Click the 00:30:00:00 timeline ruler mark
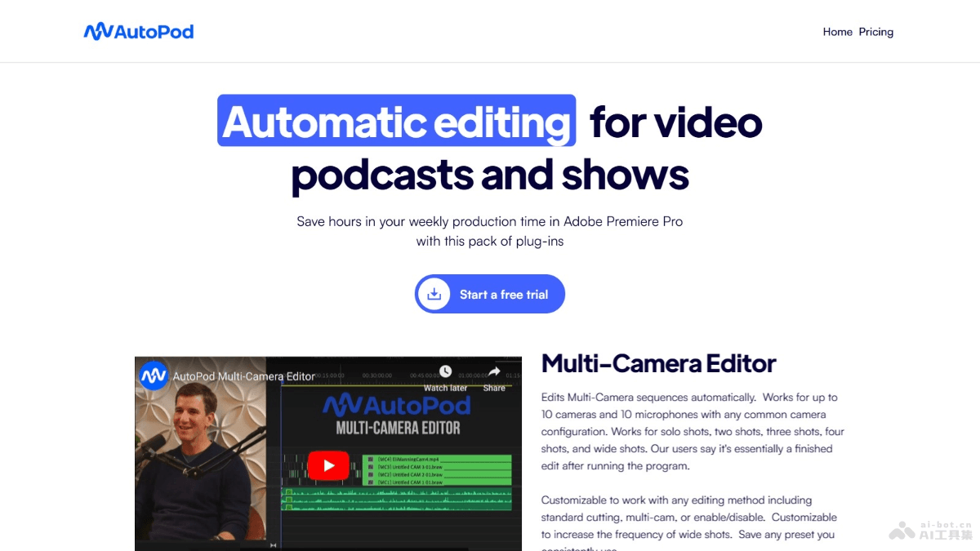The height and width of the screenshot is (551, 980). 376,375
